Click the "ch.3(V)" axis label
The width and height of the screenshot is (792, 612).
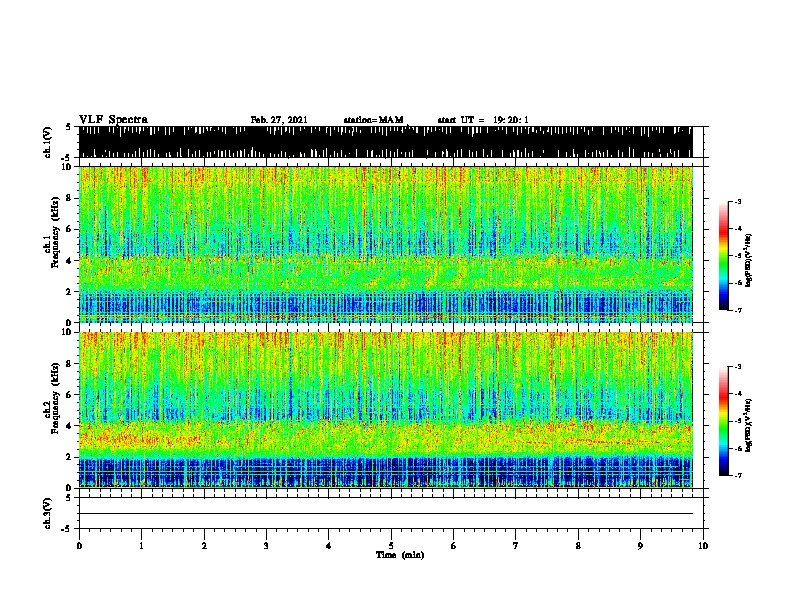coord(47,513)
